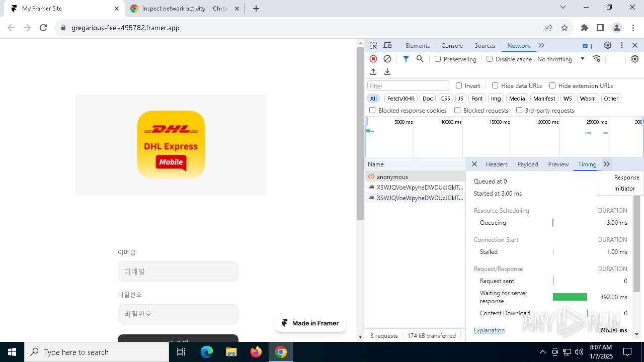Image resolution: width=644 pixels, height=362 pixels.
Task: Toggle the device toolbar icon
Action: (x=387, y=45)
